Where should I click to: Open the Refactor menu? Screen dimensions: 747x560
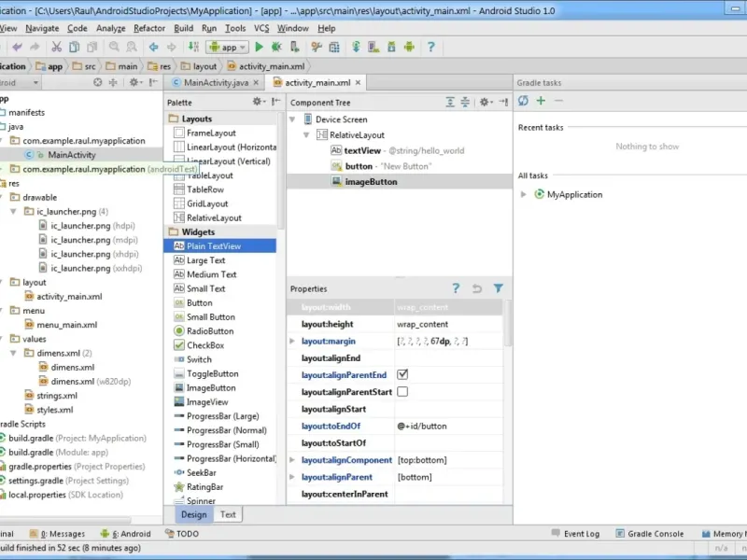click(149, 28)
